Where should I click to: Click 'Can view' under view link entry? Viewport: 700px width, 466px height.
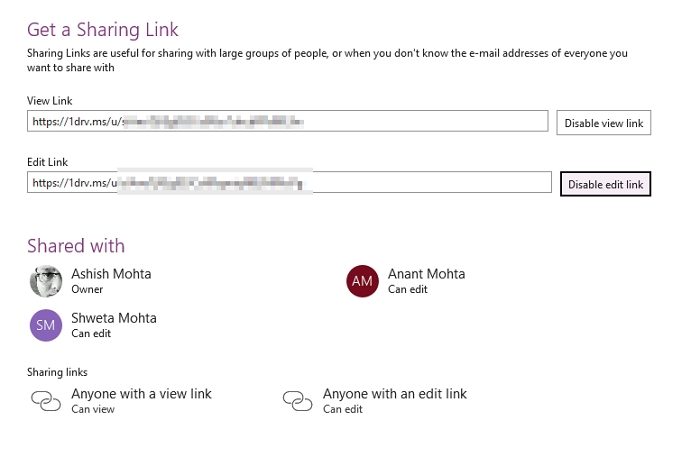tap(93, 409)
